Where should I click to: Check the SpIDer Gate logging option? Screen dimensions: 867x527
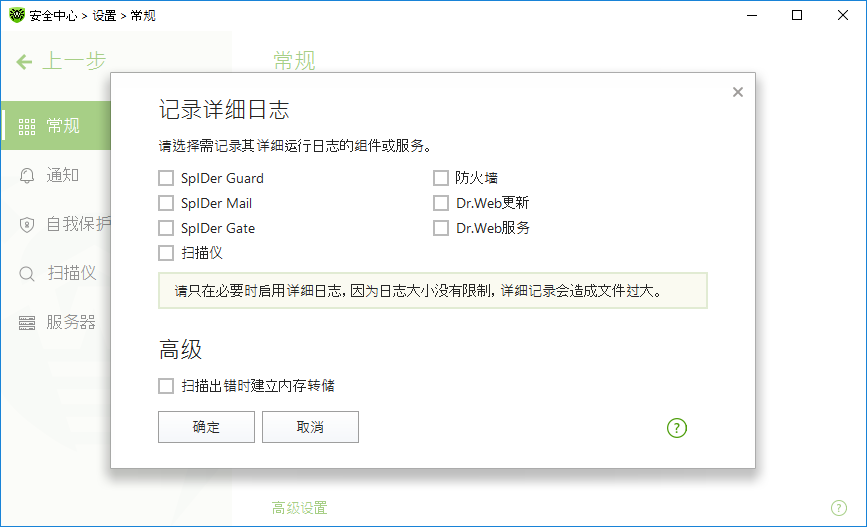[166, 228]
